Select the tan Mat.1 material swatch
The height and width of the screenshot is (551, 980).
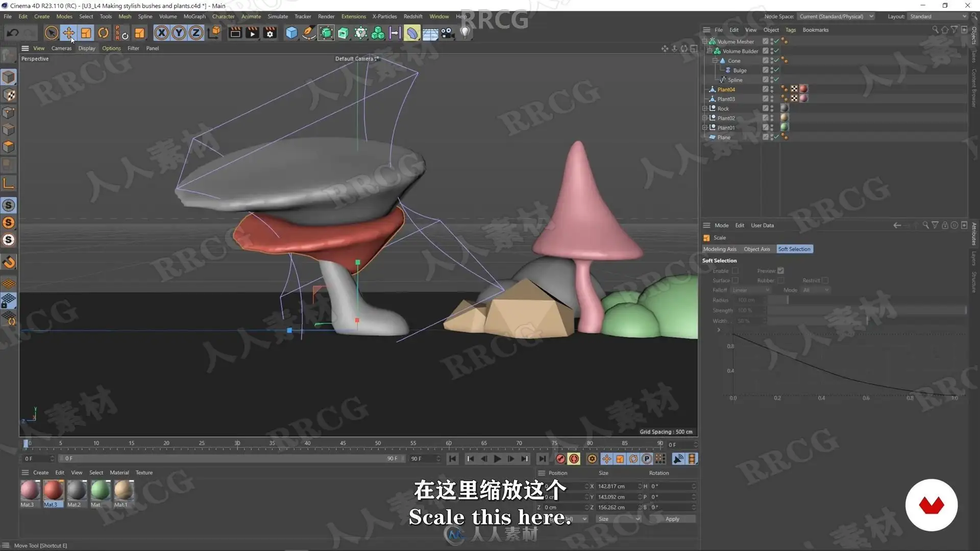pyautogui.click(x=124, y=490)
